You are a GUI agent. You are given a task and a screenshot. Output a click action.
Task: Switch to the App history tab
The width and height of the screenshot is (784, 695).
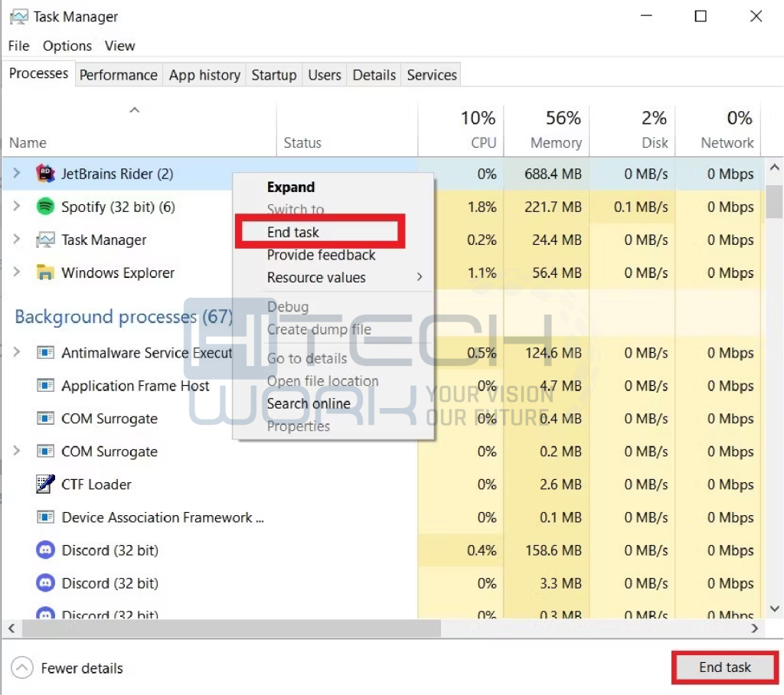tap(204, 75)
